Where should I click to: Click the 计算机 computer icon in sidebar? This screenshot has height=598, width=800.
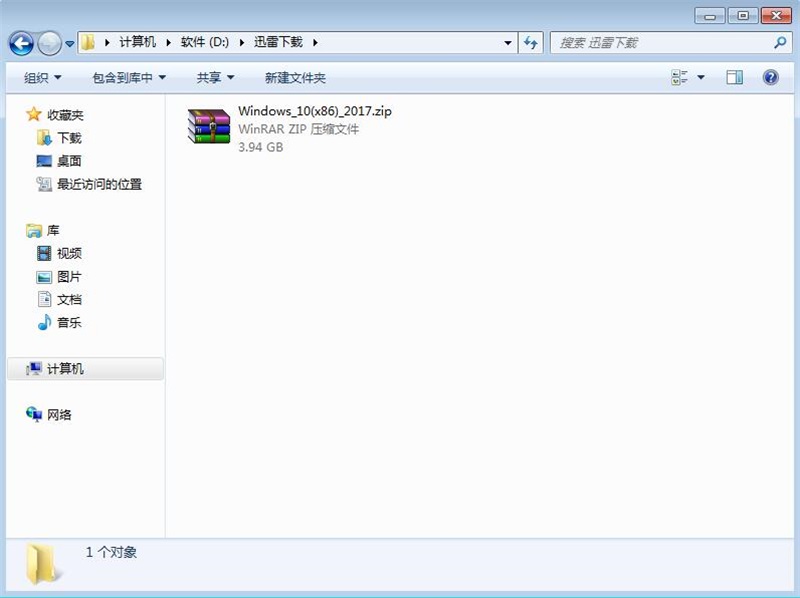(x=34, y=368)
